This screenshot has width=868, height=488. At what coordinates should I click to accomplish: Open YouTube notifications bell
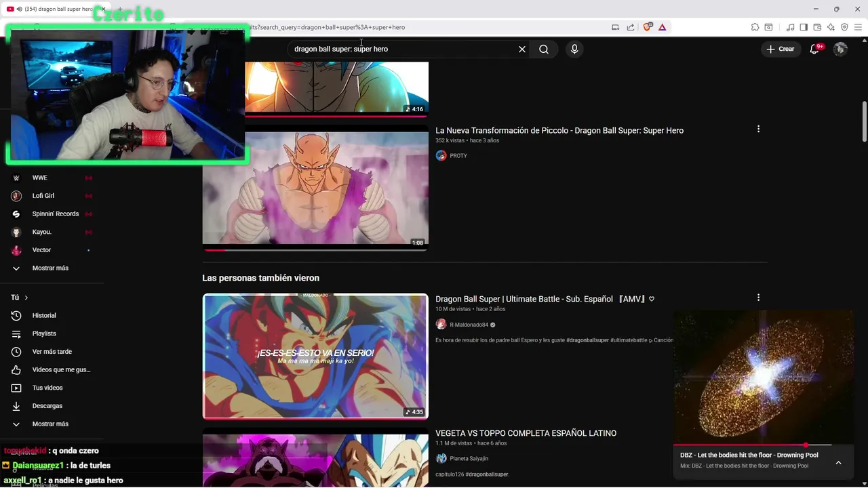815,49
